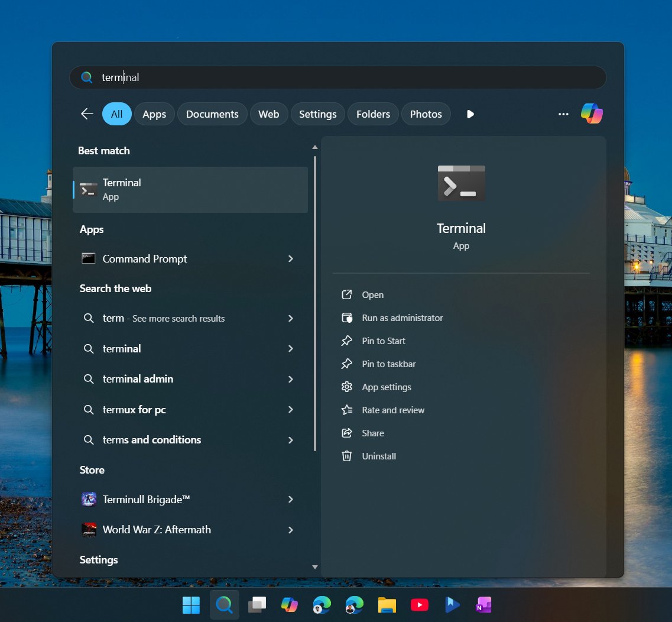Open Copilot from the search bar
This screenshot has height=622, width=672.
(592, 114)
